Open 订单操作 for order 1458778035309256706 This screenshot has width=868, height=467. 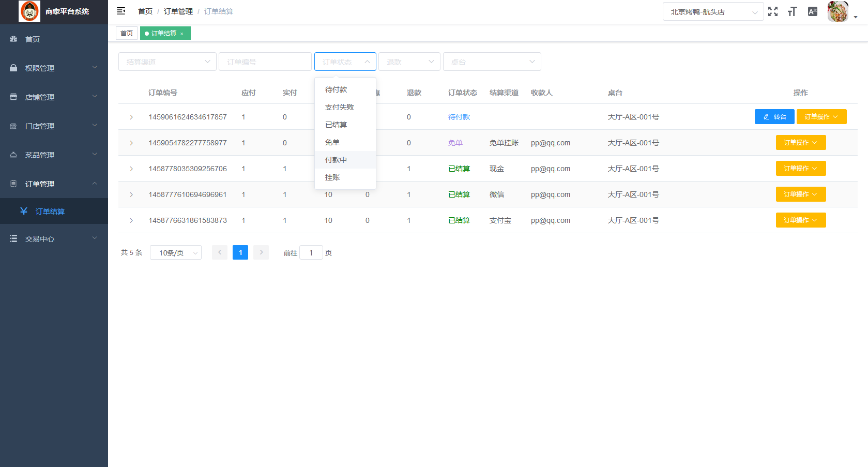(801, 169)
